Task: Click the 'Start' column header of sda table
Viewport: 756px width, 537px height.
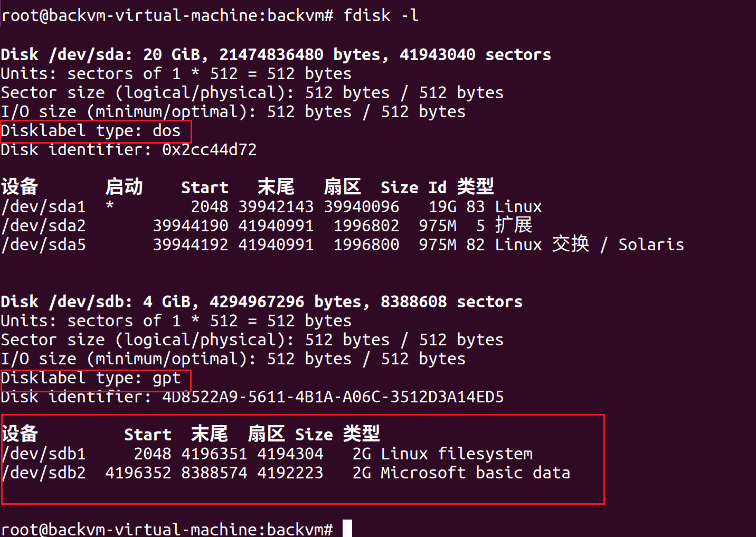Action: coord(205,187)
